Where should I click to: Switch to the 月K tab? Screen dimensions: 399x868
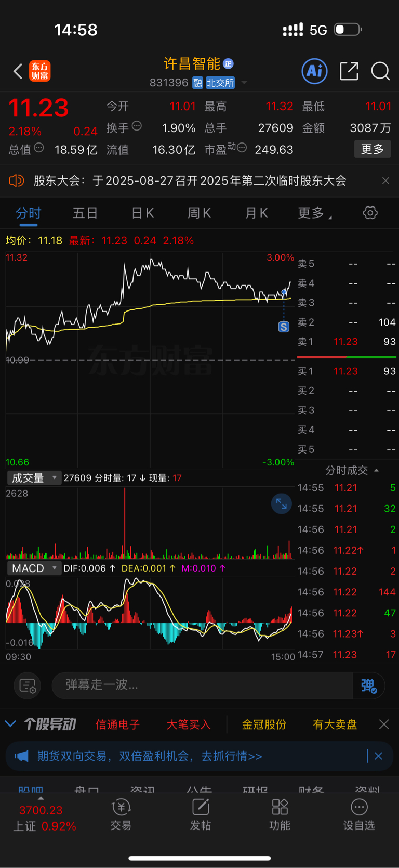[256, 213]
